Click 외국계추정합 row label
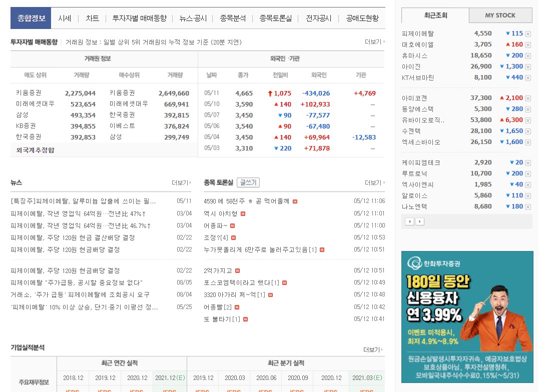Screen dimensions: 546x392 (x=35, y=150)
